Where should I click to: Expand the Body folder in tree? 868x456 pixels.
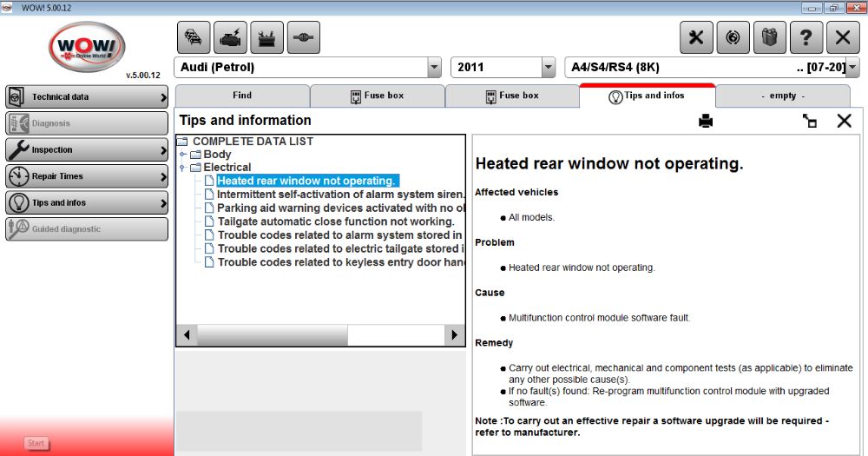click(x=182, y=155)
